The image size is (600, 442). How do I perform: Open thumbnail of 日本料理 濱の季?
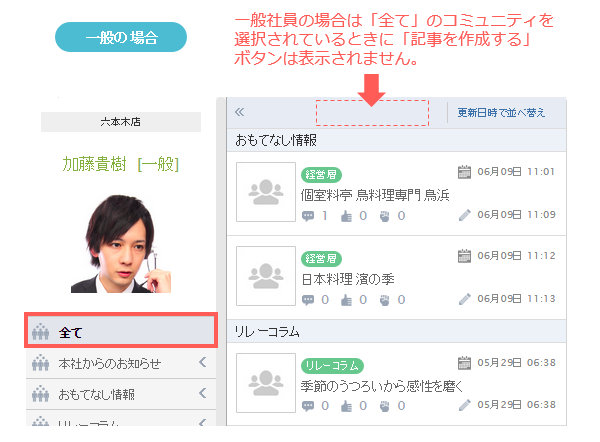[x=266, y=276]
